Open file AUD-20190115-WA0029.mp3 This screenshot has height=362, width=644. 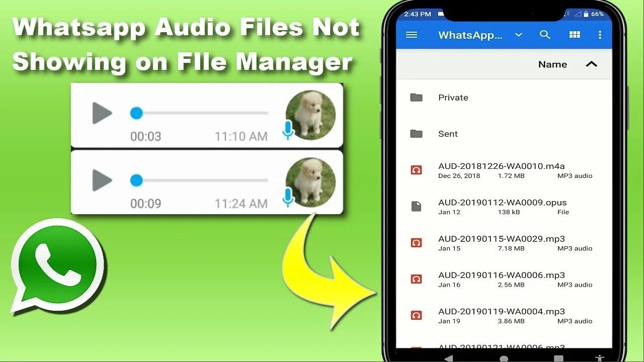coord(502,239)
